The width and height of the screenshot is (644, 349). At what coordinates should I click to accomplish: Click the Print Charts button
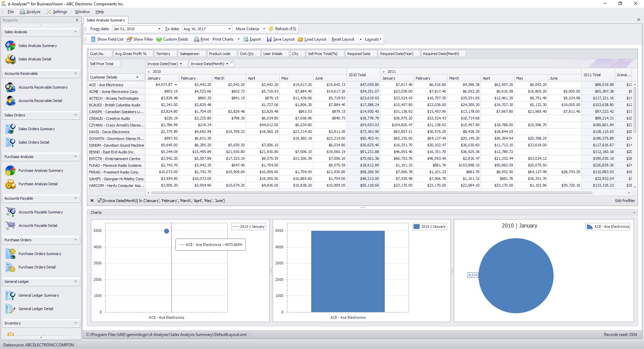(223, 39)
